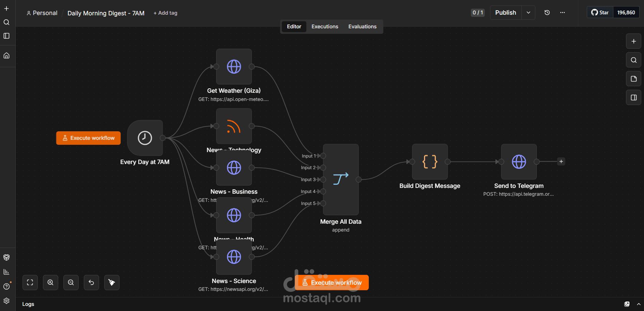
Task: Switch to the Executions tab
Action: coord(325,27)
